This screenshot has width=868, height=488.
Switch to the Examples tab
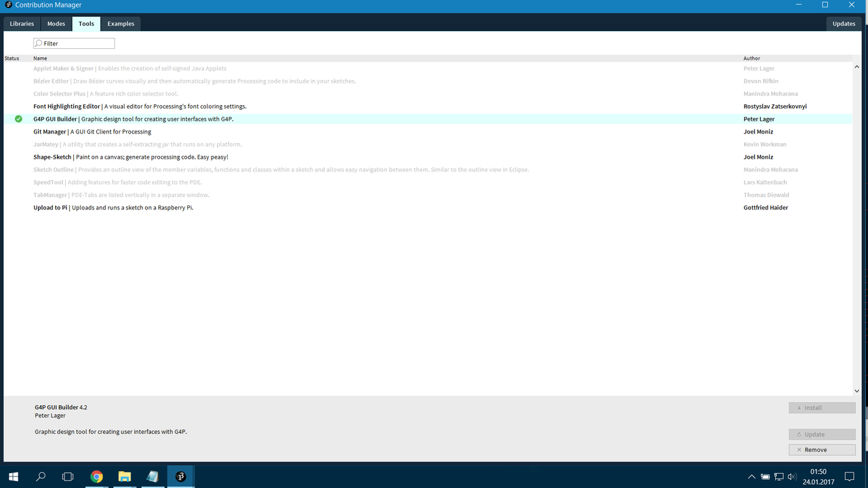(x=121, y=24)
